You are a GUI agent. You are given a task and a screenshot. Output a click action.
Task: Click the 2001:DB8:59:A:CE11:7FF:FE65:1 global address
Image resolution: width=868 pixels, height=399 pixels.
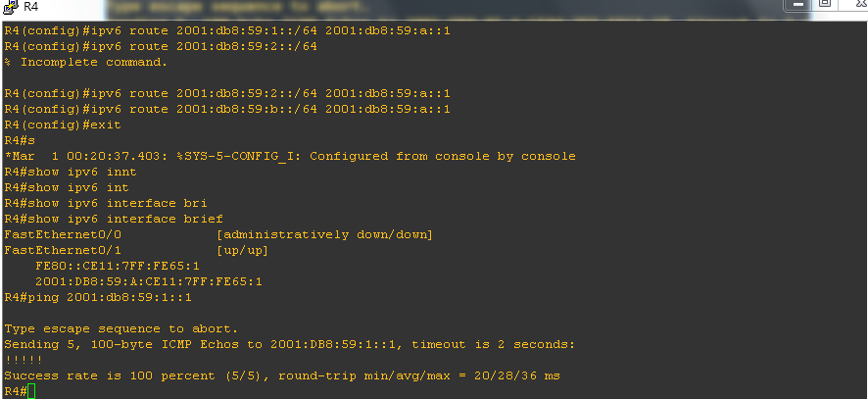pyautogui.click(x=149, y=281)
